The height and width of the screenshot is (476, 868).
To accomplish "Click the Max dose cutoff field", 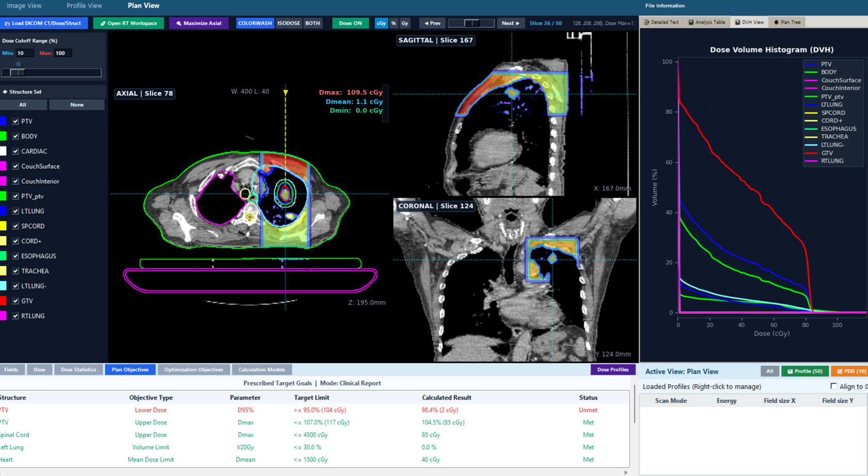I will coord(63,53).
